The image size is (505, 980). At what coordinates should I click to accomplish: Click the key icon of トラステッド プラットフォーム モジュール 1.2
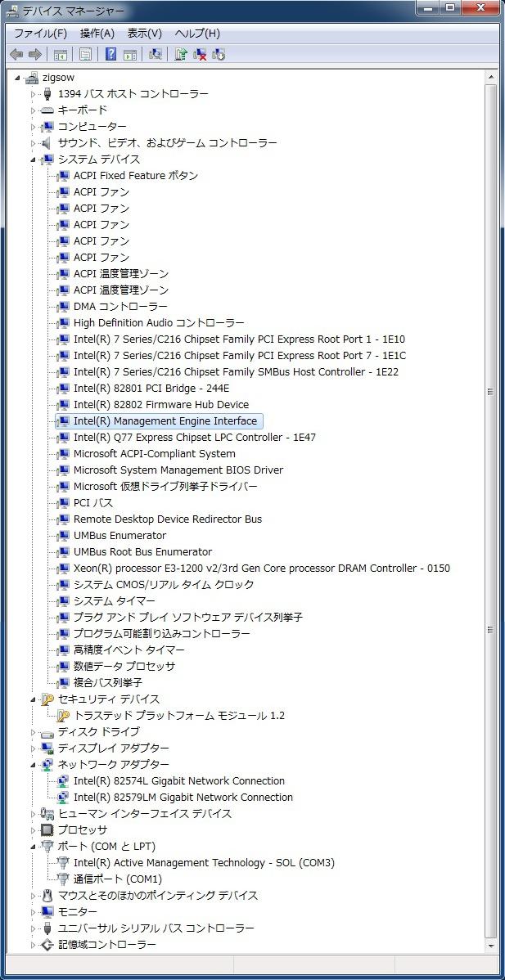[63, 715]
